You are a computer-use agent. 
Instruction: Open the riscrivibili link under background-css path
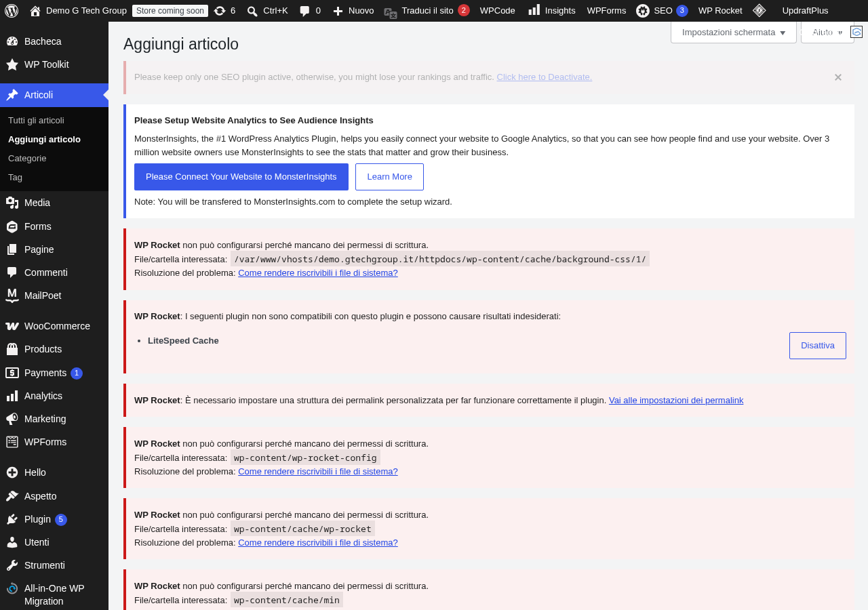click(318, 273)
